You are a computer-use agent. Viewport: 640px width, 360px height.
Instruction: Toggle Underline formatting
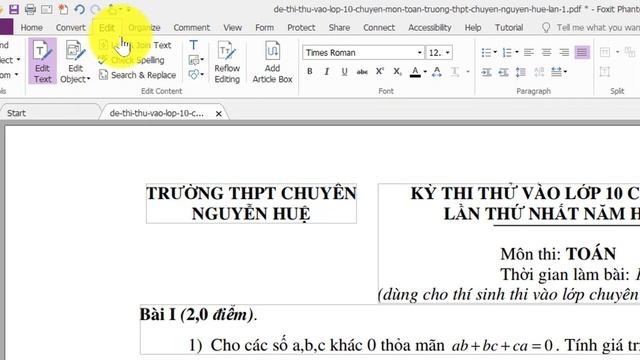(x=344, y=71)
